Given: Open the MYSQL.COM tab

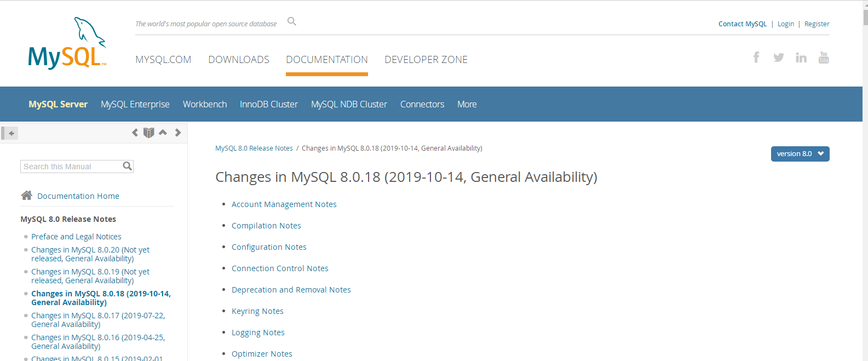Looking at the screenshot, I should pos(163,60).
